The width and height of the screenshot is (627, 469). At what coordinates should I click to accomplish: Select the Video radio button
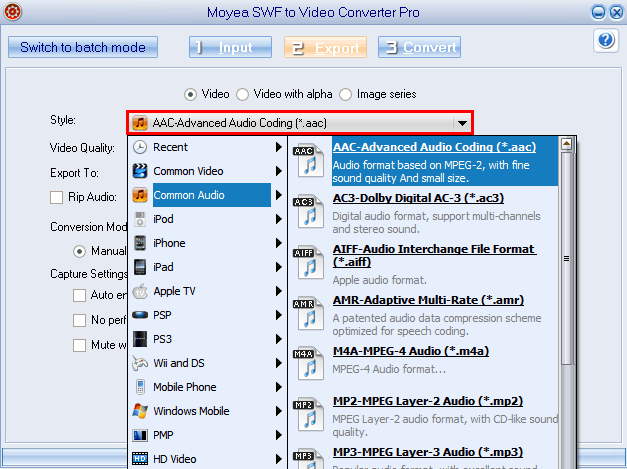tap(190, 94)
